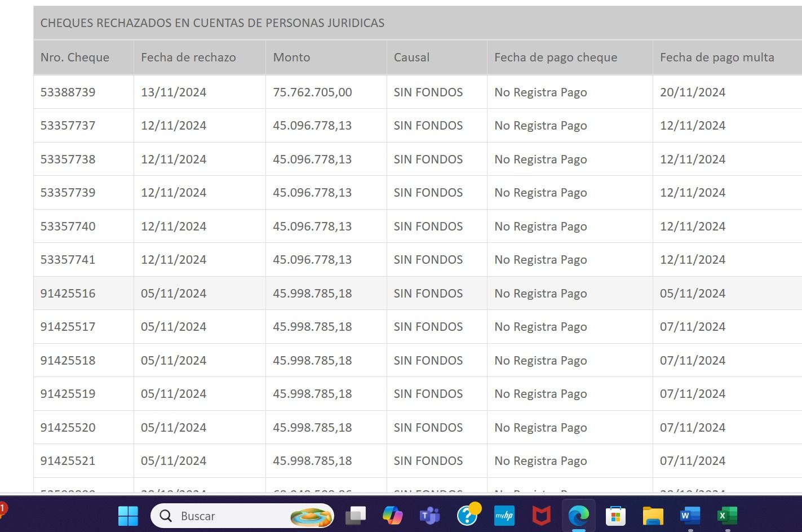Click the Monto column header
Image resolution: width=802 pixels, height=532 pixels.
[x=291, y=57]
